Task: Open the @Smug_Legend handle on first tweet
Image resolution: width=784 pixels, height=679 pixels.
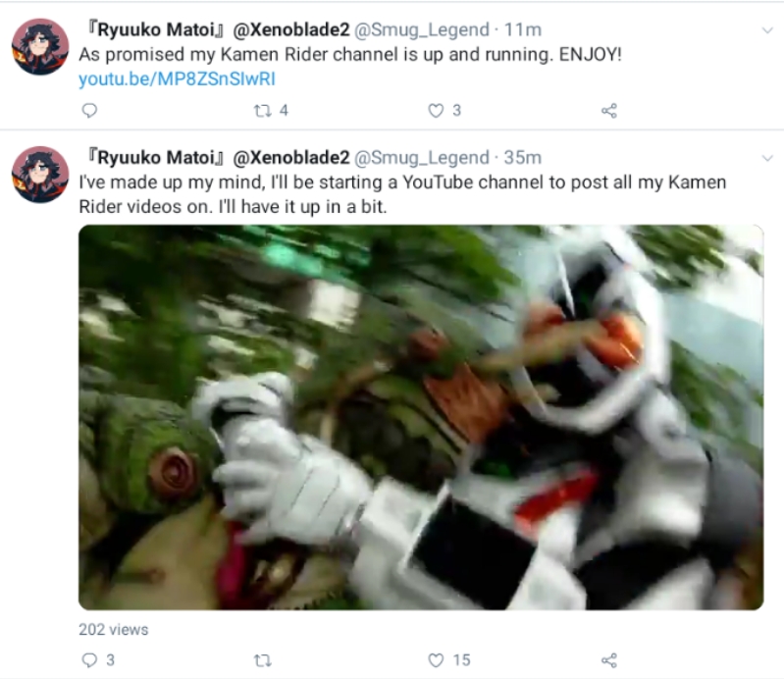Action: coord(422,29)
